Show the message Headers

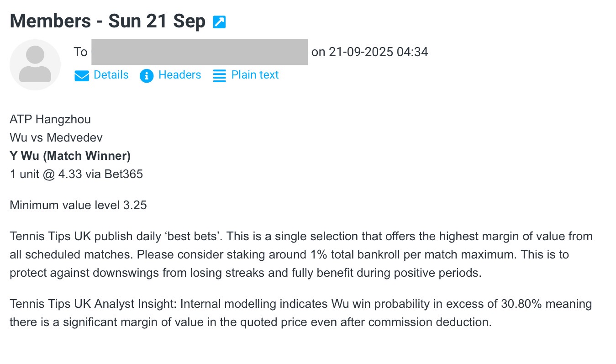click(179, 75)
